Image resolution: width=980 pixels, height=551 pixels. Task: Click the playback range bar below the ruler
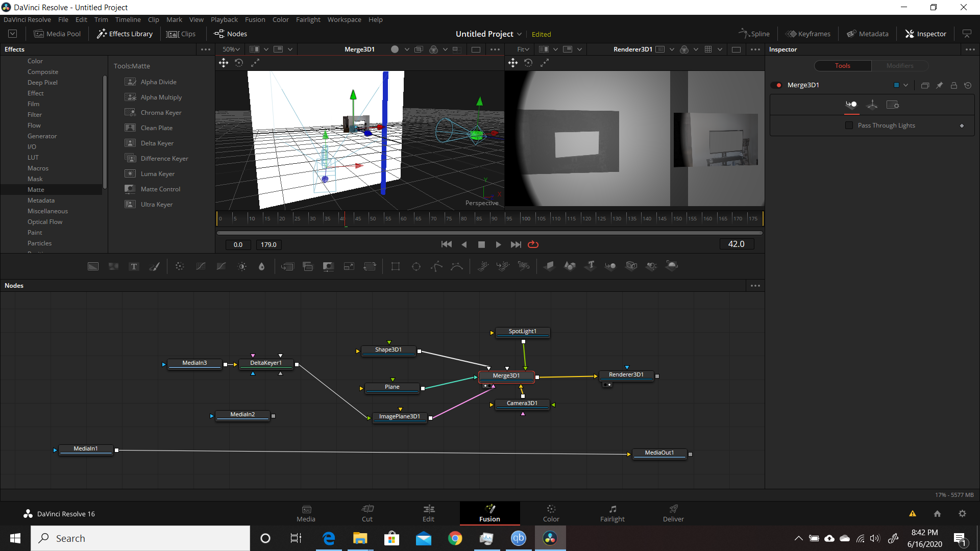click(x=489, y=233)
